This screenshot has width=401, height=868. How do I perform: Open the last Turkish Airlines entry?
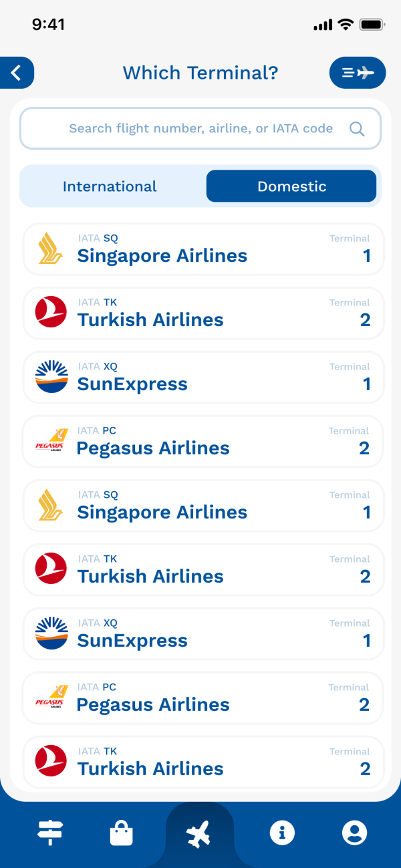coord(203,762)
